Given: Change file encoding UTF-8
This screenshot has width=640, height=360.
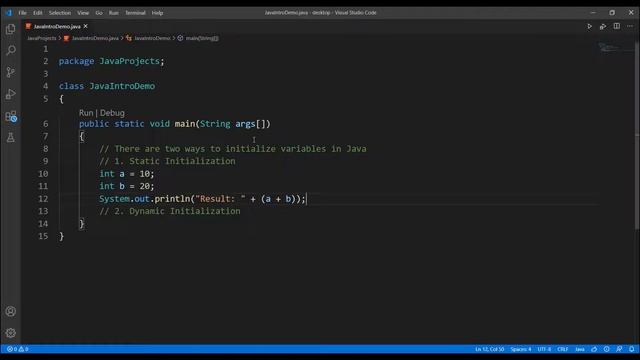Looking at the screenshot, I should point(544,349).
